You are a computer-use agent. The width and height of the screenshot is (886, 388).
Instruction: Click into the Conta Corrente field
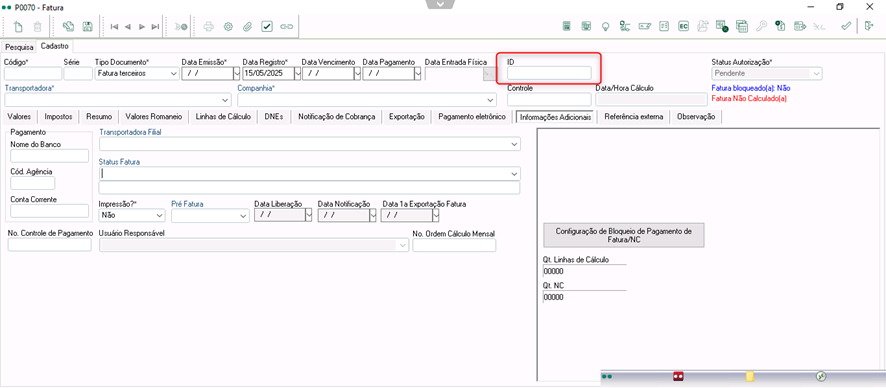tap(50, 211)
